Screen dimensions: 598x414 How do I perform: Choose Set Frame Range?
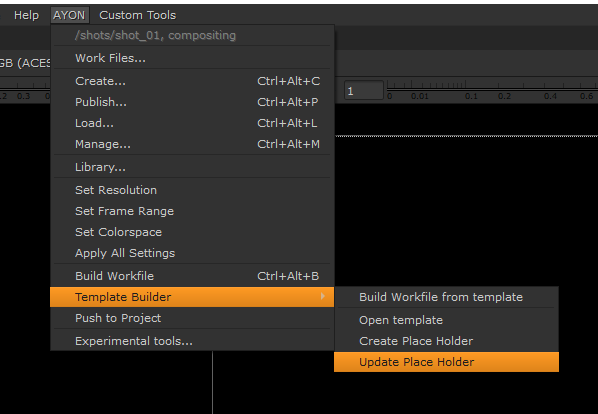192,211
